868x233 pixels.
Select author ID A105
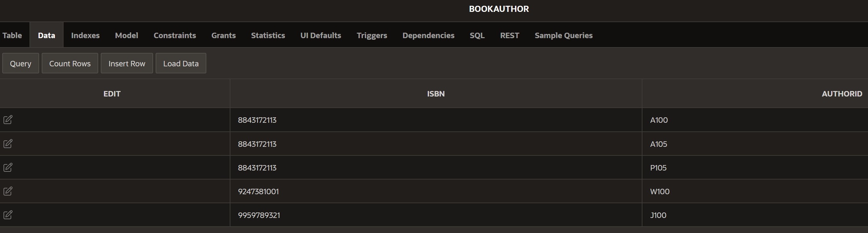[658, 144]
